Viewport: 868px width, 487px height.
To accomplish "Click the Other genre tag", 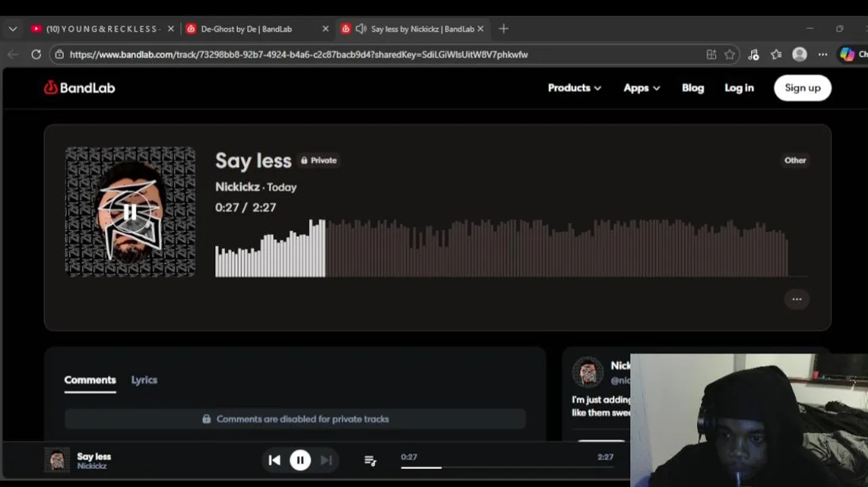I will coord(795,160).
